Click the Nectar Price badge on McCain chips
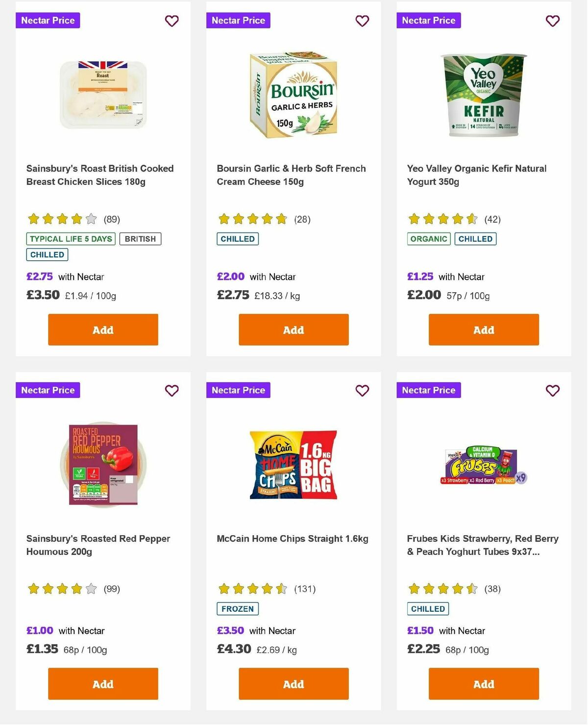This screenshot has width=588, height=725. pos(238,390)
